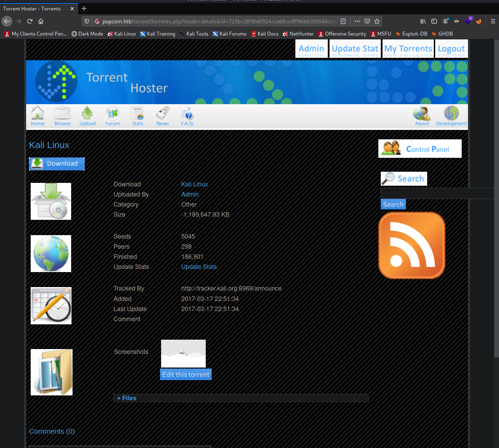View the Stats page icon
Screen dimensions: 499x448
(137, 116)
